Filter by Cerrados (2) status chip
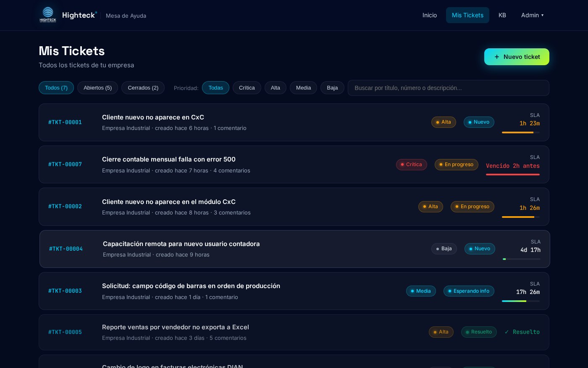 pyautogui.click(x=143, y=87)
